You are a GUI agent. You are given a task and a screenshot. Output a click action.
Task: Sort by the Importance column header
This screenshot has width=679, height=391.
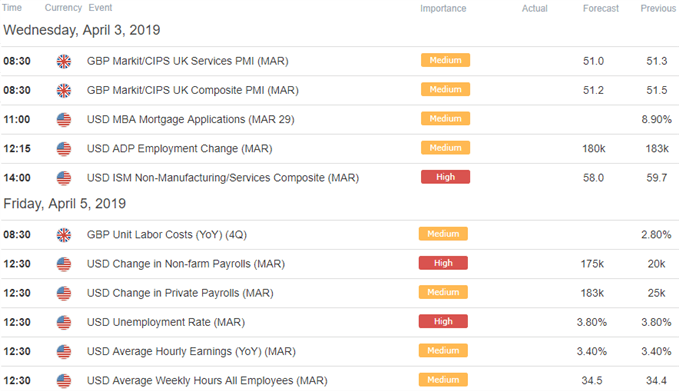[x=443, y=8]
